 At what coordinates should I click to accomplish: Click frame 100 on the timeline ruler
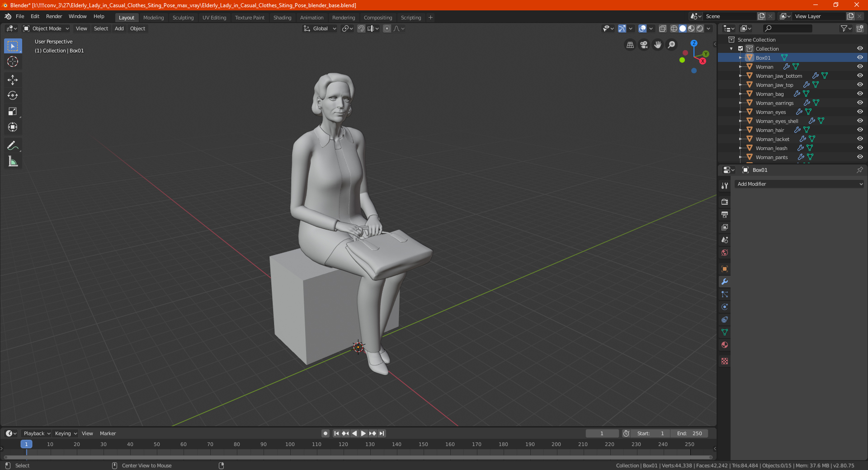[x=290, y=444]
